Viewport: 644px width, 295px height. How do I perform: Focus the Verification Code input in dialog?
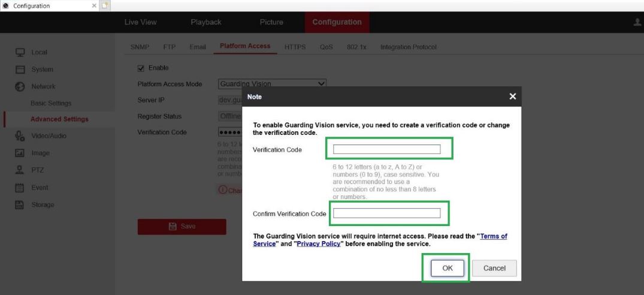(x=386, y=149)
